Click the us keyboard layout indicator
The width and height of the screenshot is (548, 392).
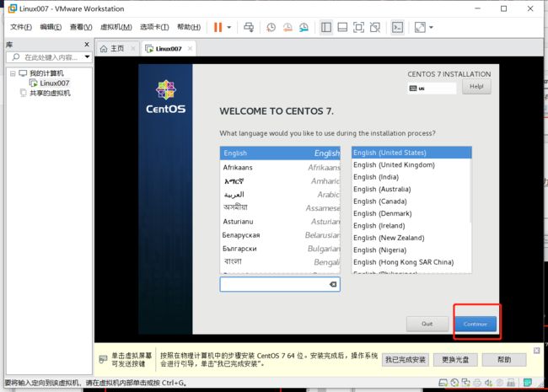tap(432, 89)
